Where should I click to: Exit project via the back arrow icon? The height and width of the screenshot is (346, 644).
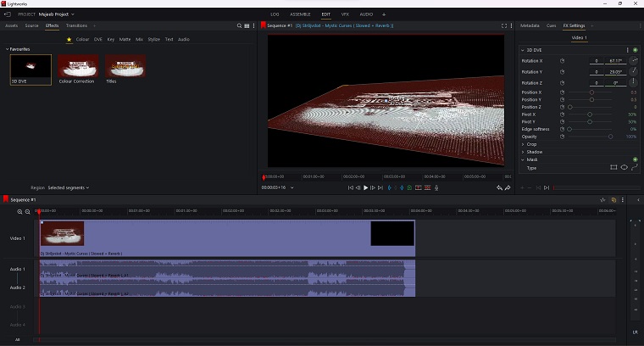[x=8, y=14]
